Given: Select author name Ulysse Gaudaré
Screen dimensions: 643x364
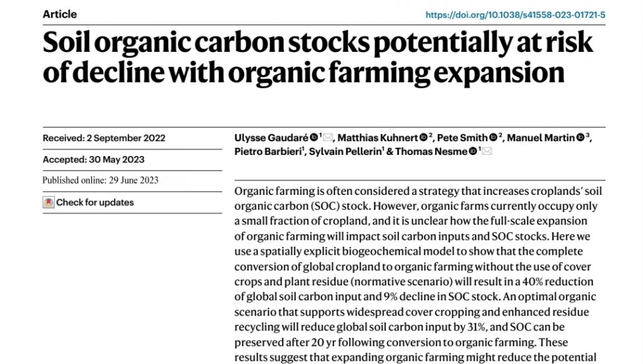Looking at the screenshot, I should coord(271,138).
